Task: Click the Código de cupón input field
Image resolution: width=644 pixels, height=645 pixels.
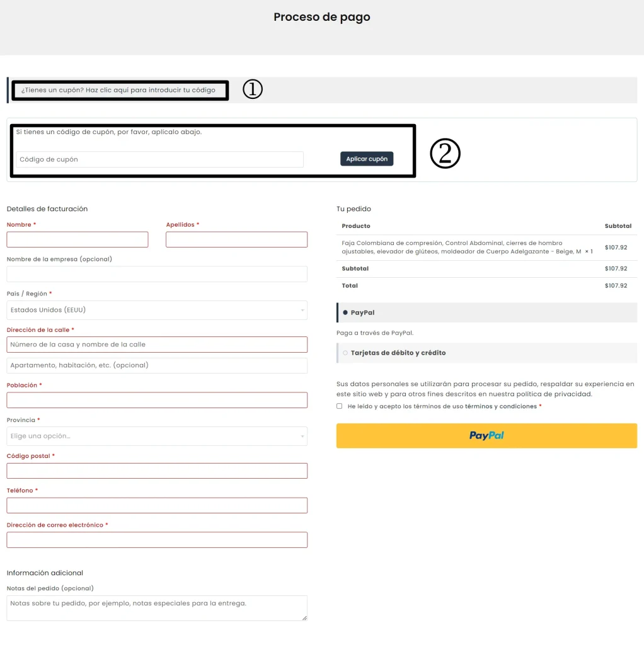Action: click(x=159, y=159)
